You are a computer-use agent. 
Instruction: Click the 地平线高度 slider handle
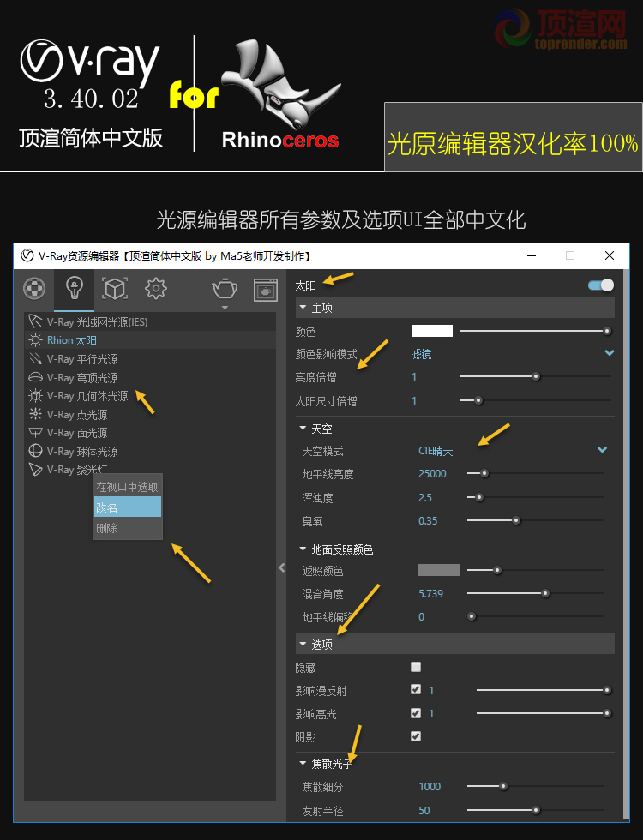[x=484, y=473]
